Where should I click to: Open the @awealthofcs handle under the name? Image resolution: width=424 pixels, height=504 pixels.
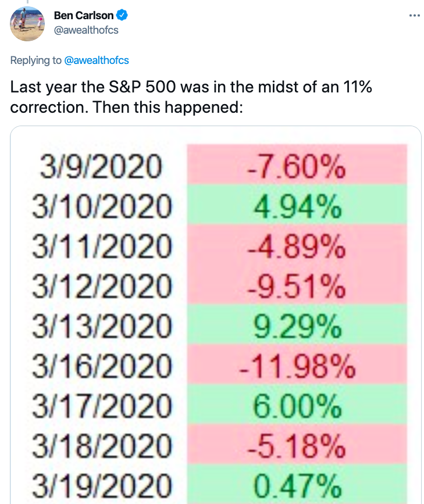[x=85, y=29]
